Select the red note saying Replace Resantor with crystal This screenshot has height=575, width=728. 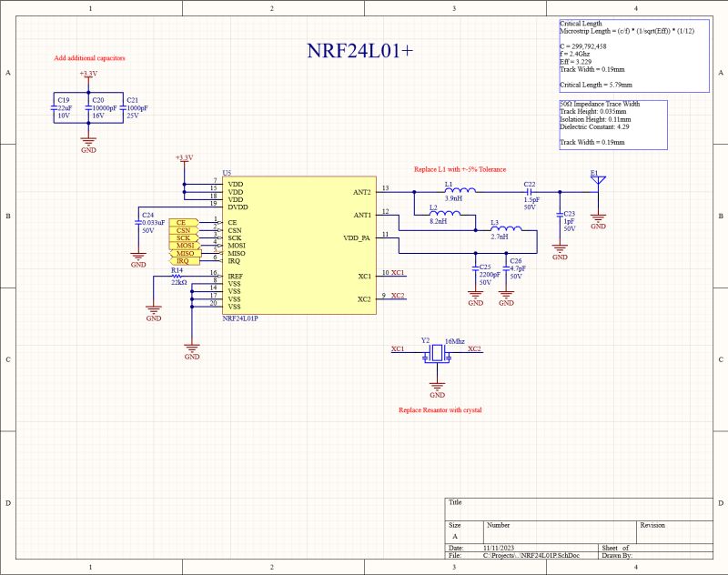click(x=440, y=409)
